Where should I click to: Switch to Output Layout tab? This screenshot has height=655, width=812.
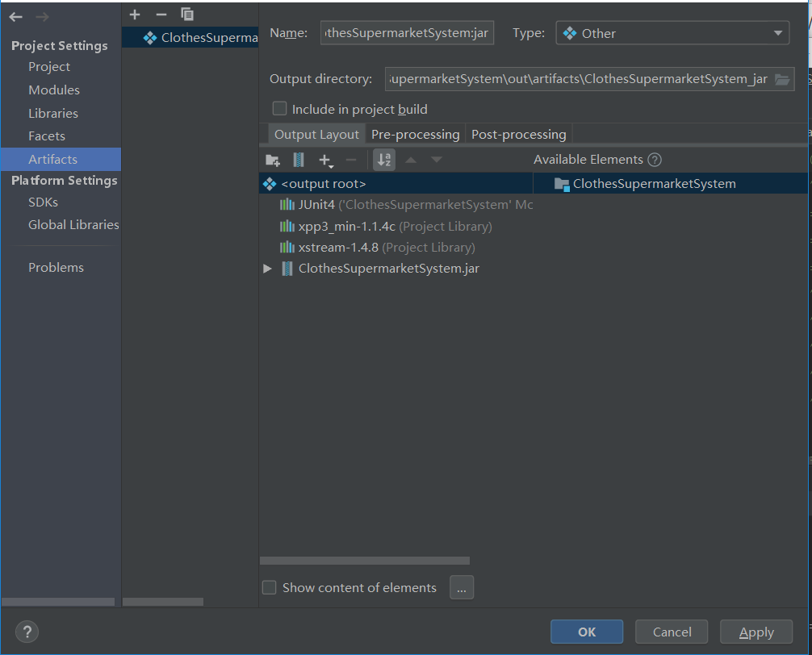pos(316,135)
